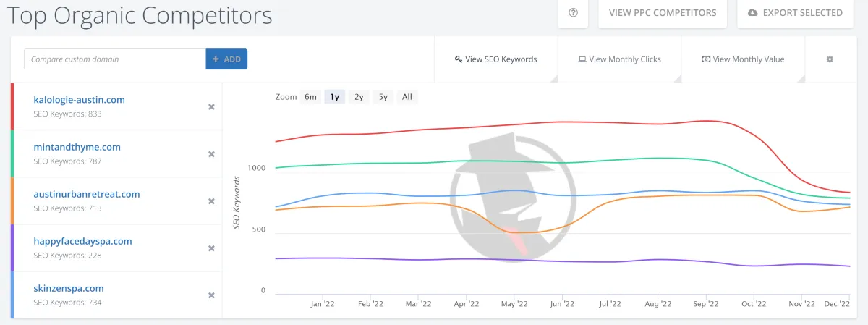This screenshot has width=868, height=325.
Task: Select the 5y zoom option
Action: (x=383, y=97)
